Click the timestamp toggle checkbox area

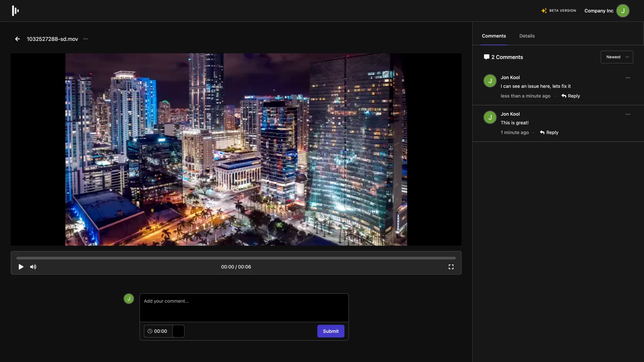[177, 331]
